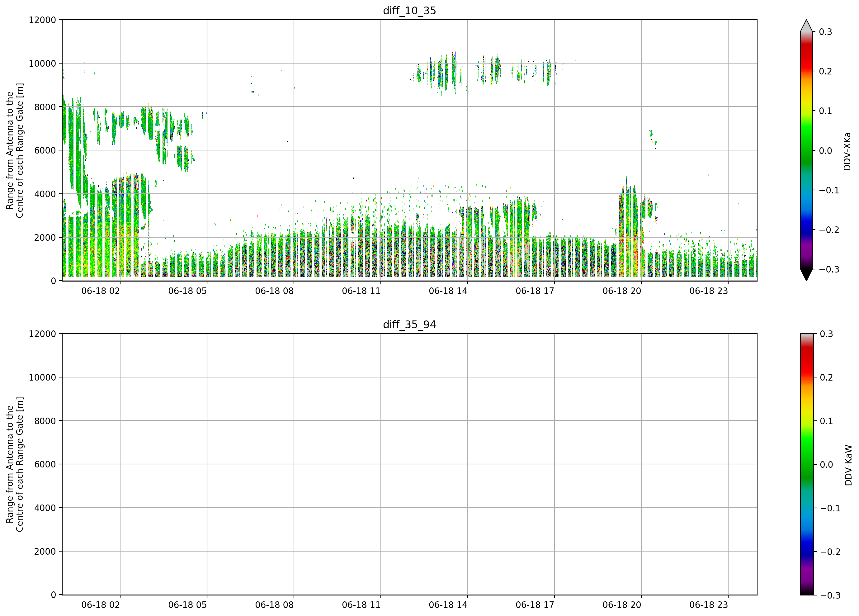Click '06-18 14' tick under diff_35_94 plot

coord(448,605)
